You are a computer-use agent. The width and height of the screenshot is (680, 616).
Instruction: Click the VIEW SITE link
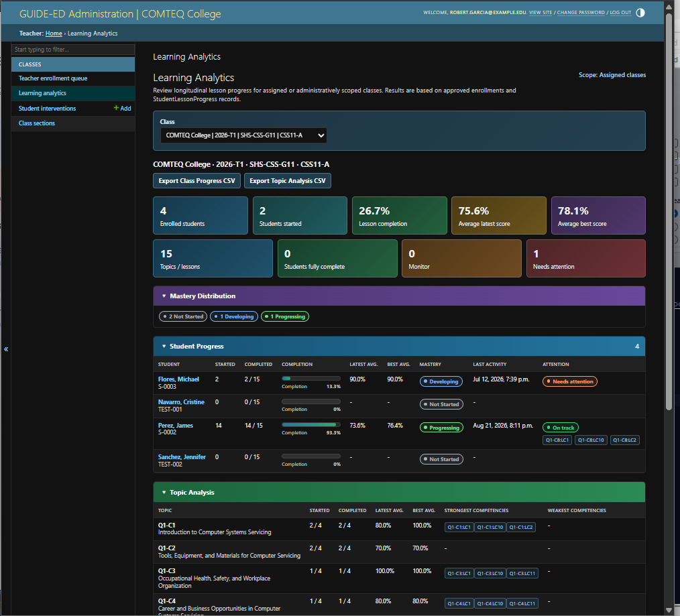(541, 13)
